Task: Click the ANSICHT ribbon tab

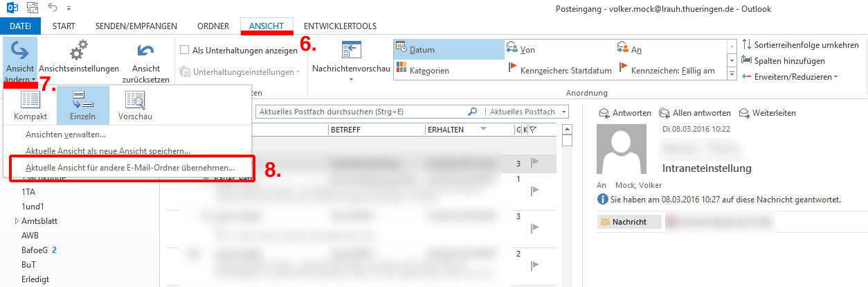Action: click(x=266, y=26)
